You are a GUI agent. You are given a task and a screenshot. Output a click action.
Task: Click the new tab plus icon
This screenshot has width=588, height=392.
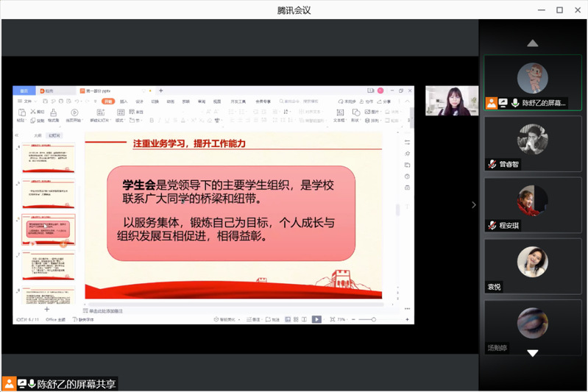tap(161, 90)
